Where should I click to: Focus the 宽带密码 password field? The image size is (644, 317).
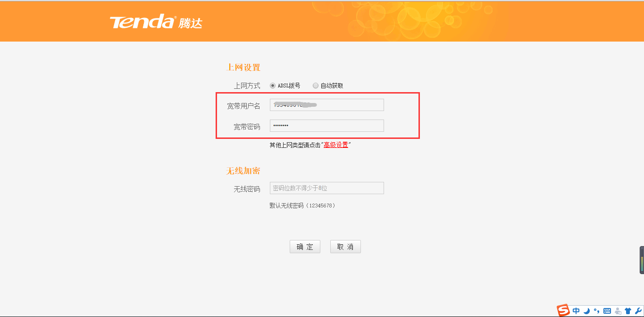coord(326,126)
